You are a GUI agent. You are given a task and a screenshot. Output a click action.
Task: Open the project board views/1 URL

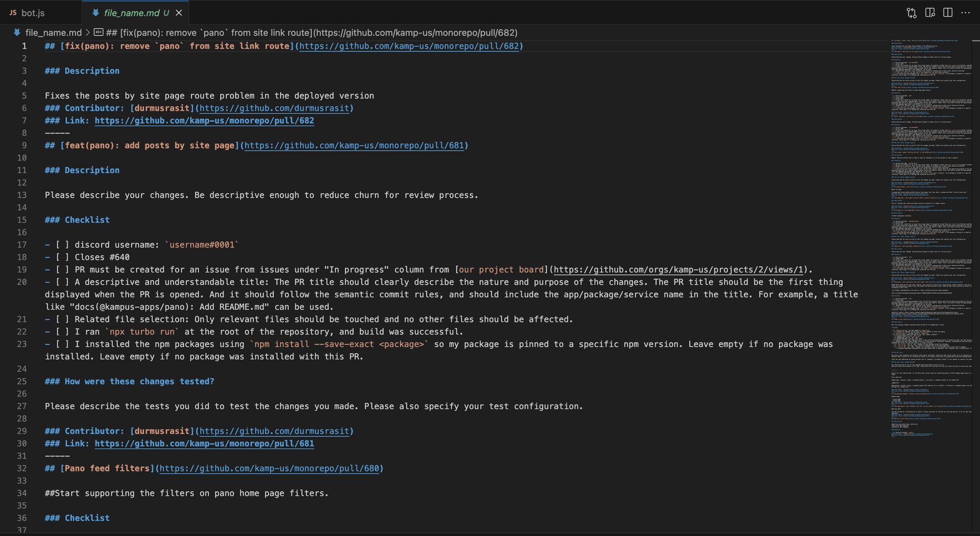pos(678,270)
